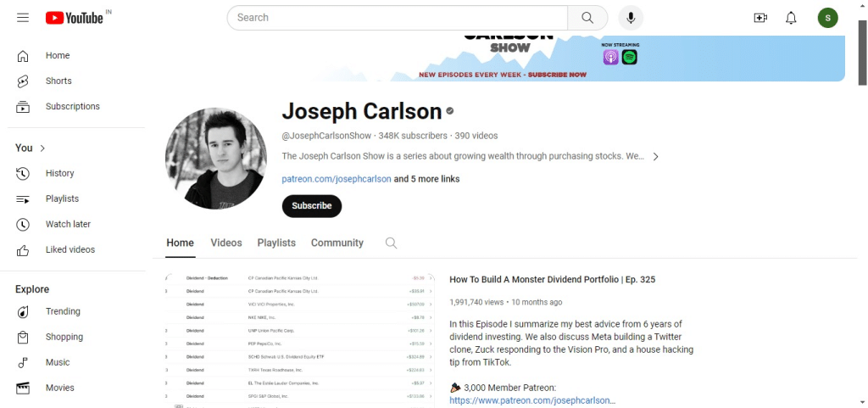Expand the You section chevron

tap(42, 148)
